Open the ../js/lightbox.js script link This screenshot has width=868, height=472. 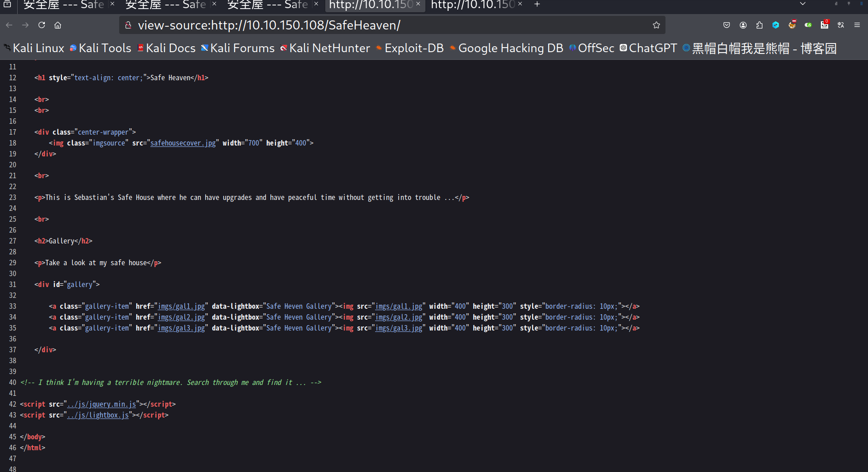click(98, 415)
